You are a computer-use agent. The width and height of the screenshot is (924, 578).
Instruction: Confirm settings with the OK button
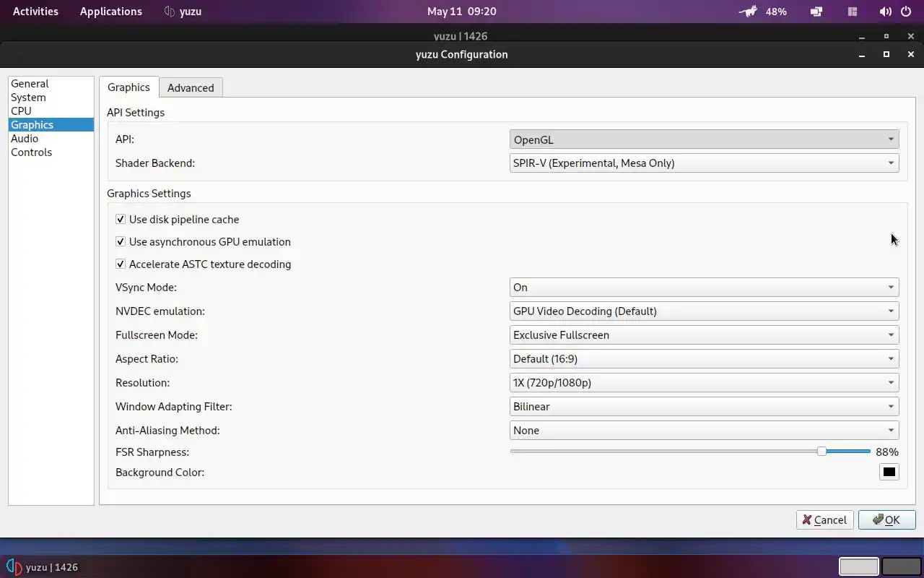pos(886,520)
